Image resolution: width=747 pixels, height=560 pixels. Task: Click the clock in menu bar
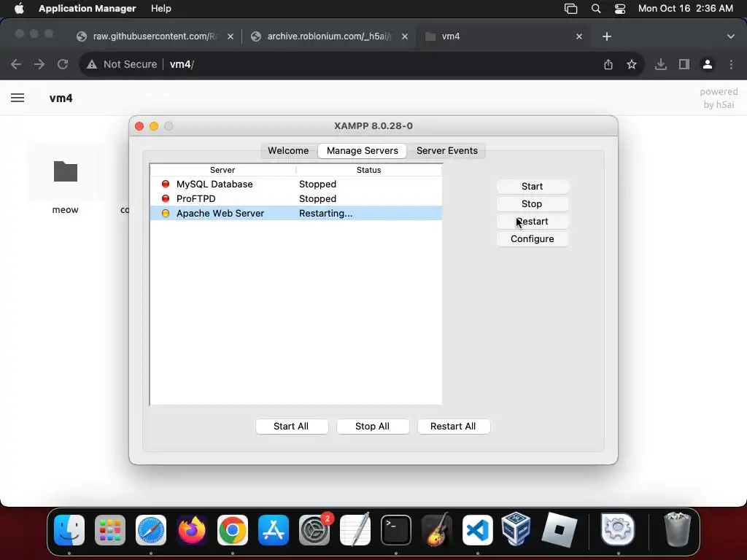(686, 9)
